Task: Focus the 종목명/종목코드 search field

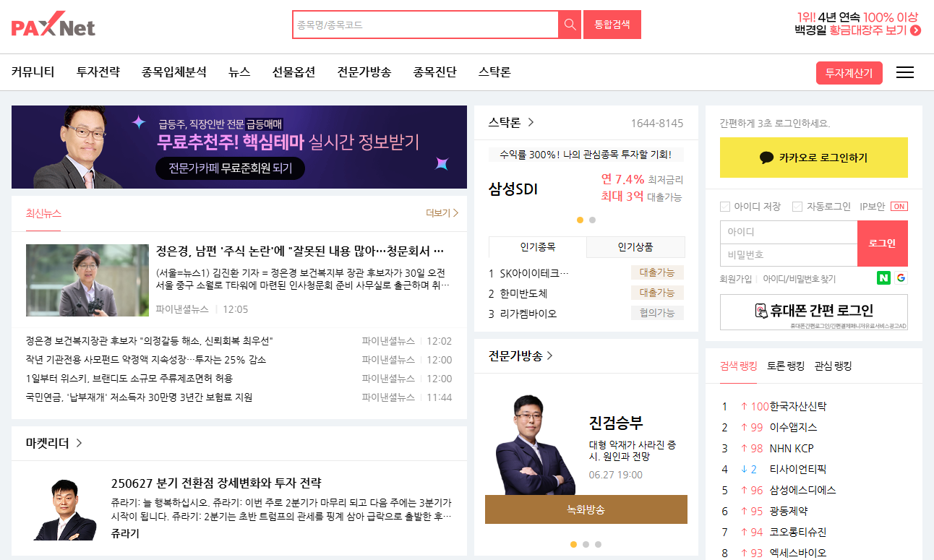Action: 426,25
